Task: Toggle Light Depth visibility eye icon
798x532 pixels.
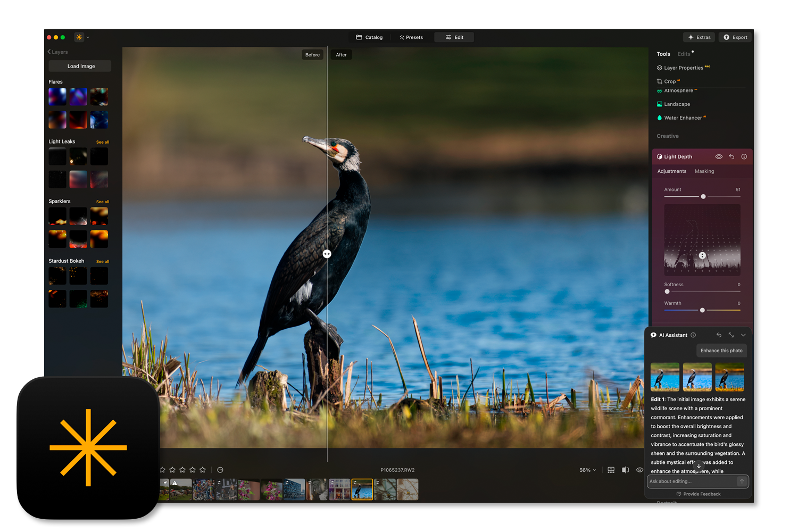Action: 719,157
